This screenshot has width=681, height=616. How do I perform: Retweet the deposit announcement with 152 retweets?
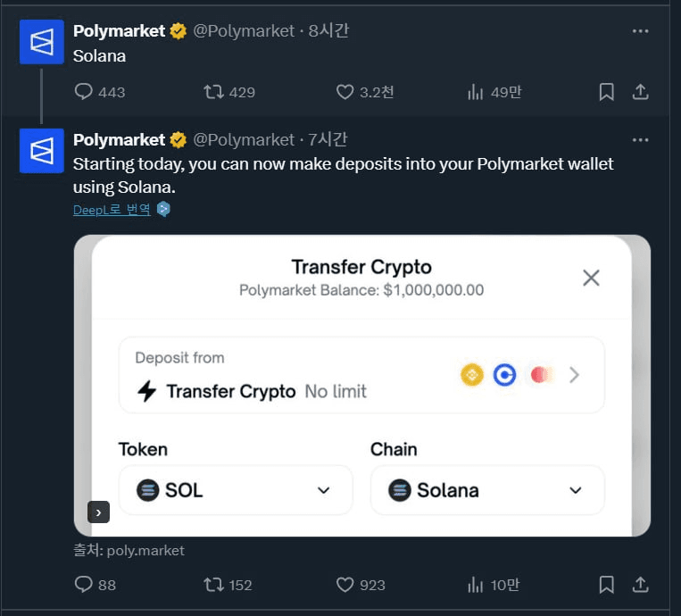pyautogui.click(x=228, y=585)
